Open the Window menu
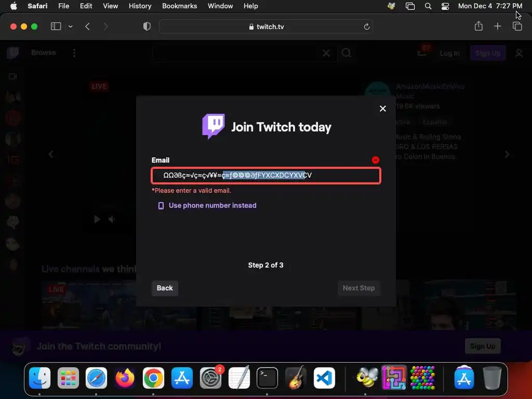Viewport: 532px width, 399px height. tap(220, 6)
